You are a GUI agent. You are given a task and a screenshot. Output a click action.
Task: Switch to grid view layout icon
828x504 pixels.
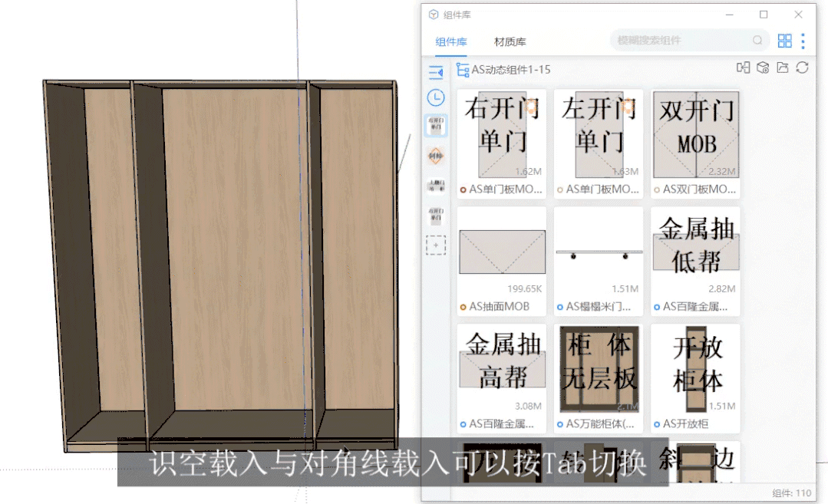784,41
